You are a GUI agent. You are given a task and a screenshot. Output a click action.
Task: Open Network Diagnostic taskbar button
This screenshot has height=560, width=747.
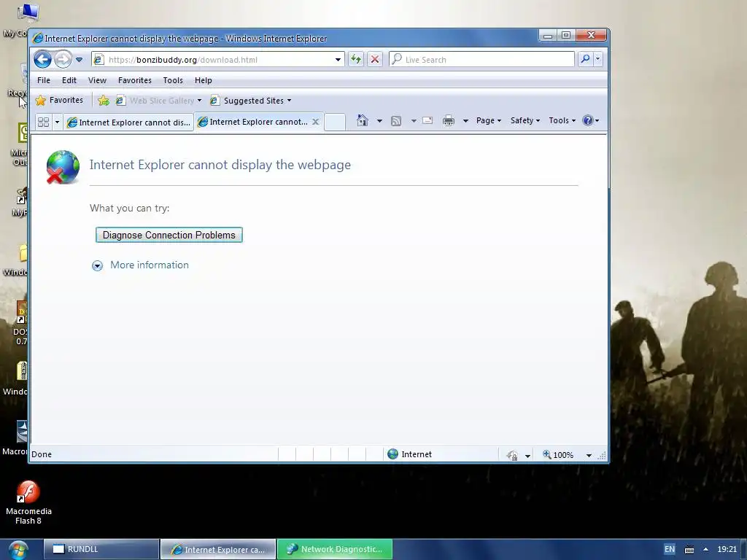tap(335, 549)
